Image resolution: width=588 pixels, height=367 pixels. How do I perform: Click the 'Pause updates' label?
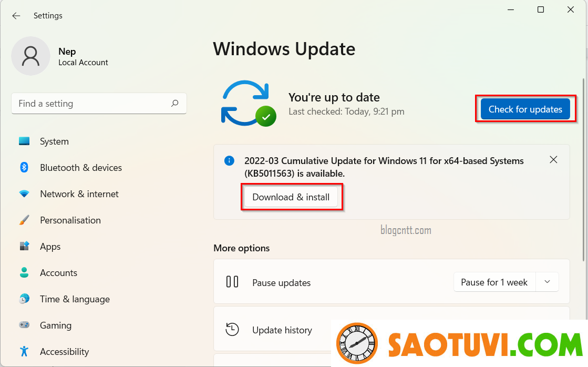point(282,282)
